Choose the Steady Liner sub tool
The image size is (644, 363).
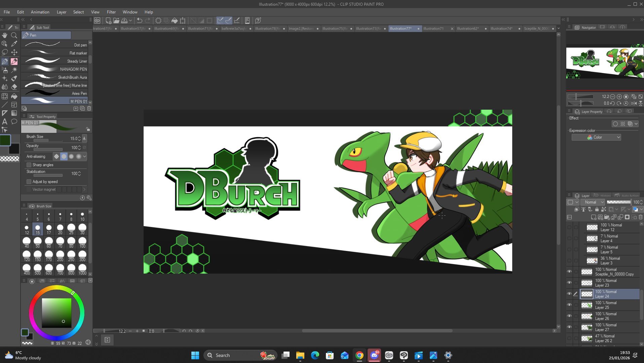[55, 61]
